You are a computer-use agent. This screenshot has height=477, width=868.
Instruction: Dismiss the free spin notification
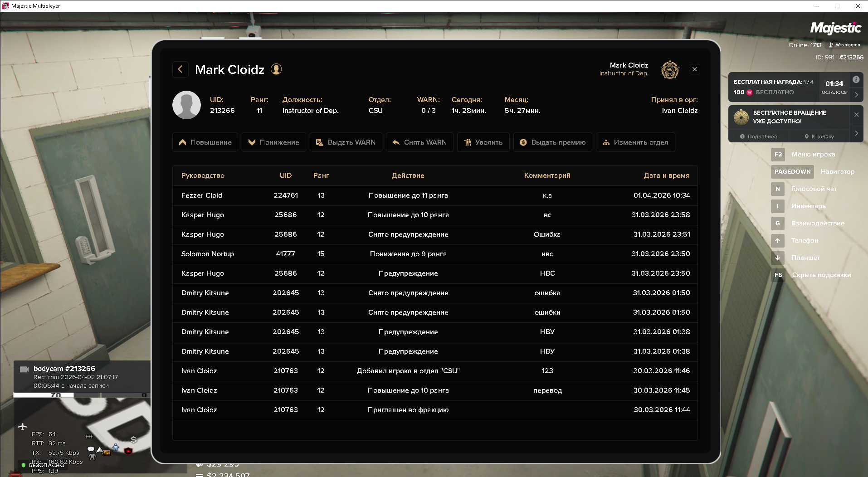[x=856, y=115]
